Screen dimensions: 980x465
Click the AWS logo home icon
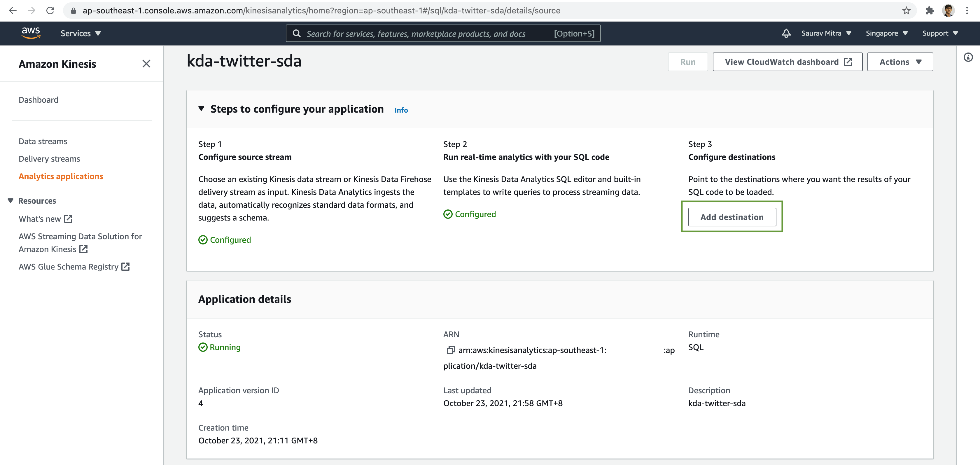31,33
